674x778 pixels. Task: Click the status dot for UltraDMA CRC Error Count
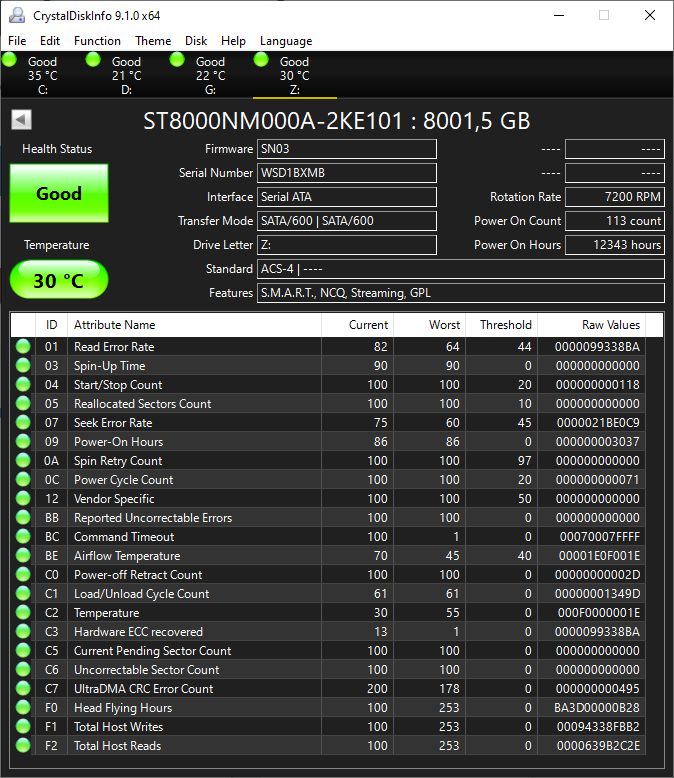[23, 689]
